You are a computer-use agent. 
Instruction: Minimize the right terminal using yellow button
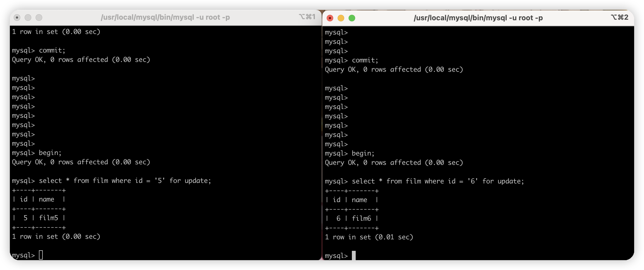click(x=341, y=18)
